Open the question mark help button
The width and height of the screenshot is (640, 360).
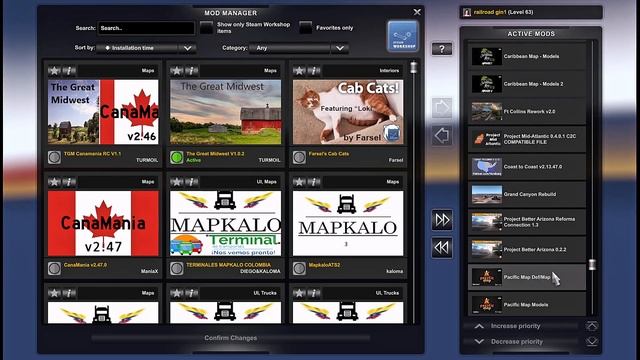coord(442,49)
